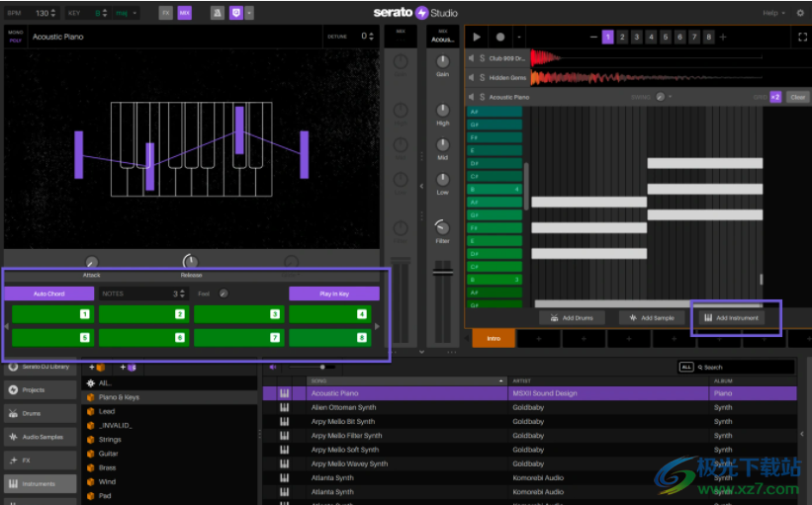Click the Feel knob
812x505 pixels.
224,294
